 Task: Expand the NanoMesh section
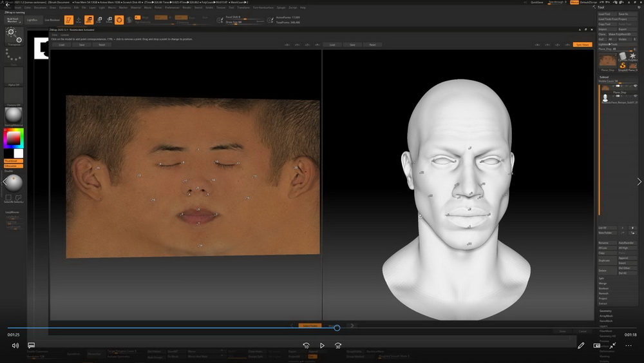(x=606, y=321)
